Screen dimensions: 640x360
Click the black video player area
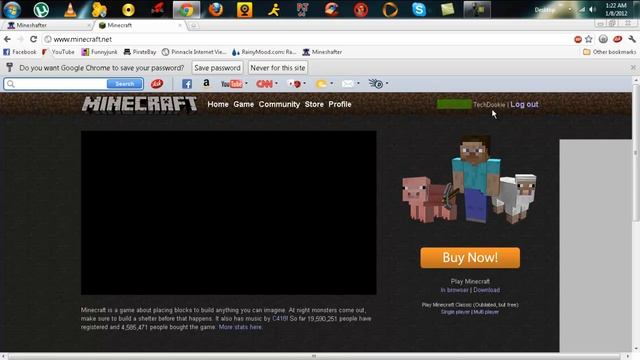(229, 213)
